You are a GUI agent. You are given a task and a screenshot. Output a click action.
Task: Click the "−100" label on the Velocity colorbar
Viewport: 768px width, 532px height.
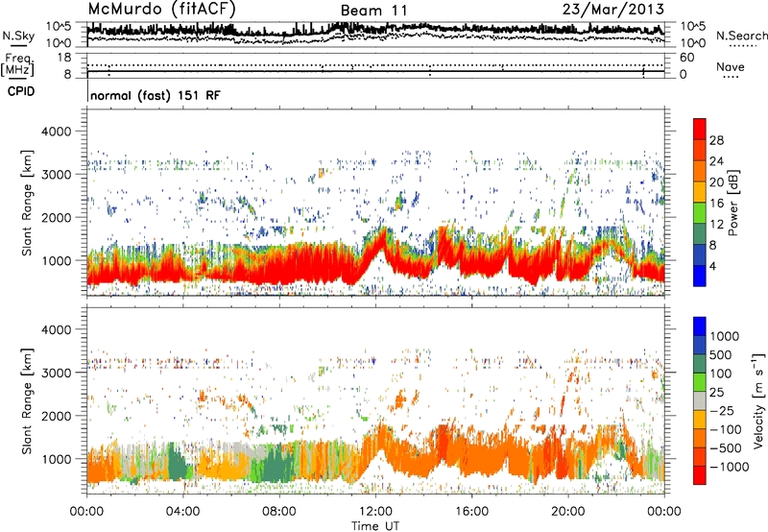click(x=726, y=429)
